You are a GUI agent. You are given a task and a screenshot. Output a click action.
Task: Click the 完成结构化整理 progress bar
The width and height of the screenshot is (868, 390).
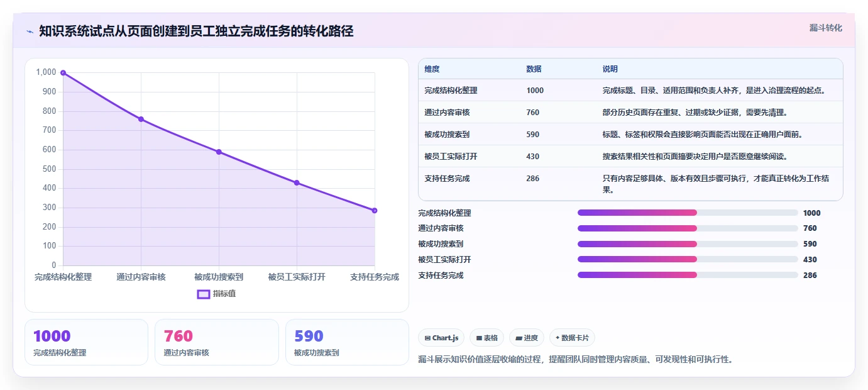point(688,213)
